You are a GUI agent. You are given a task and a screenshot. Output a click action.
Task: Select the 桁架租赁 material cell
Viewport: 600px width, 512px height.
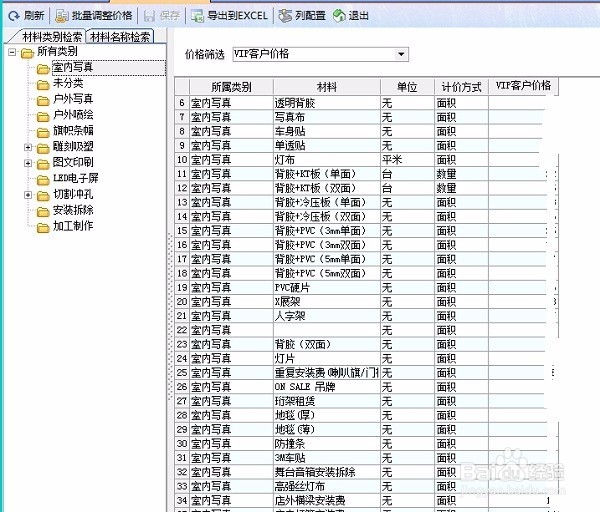(327, 401)
